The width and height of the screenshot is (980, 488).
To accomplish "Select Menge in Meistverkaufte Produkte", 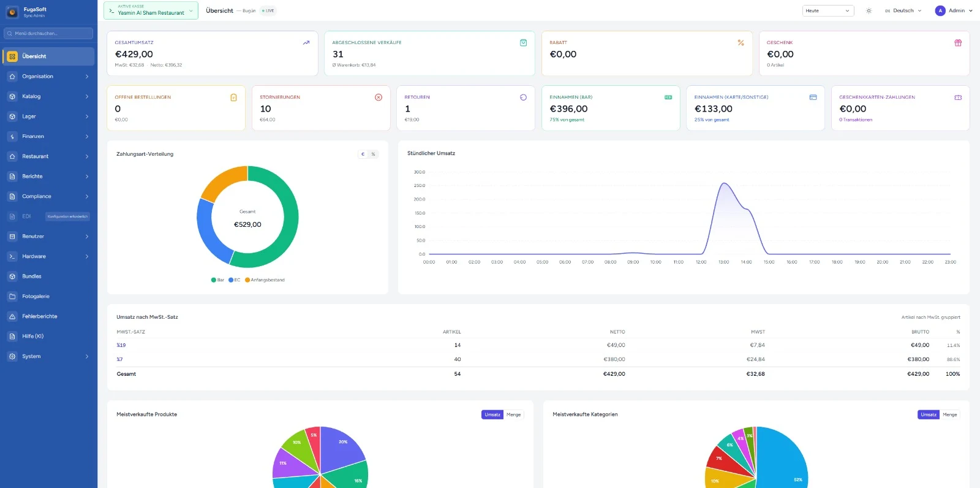I will click(513, 415).
